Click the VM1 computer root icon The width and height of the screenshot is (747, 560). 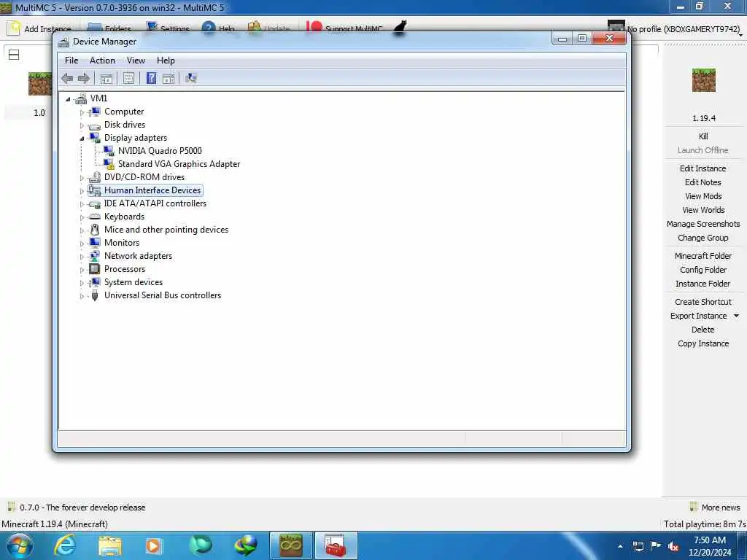tap(81, 98)
